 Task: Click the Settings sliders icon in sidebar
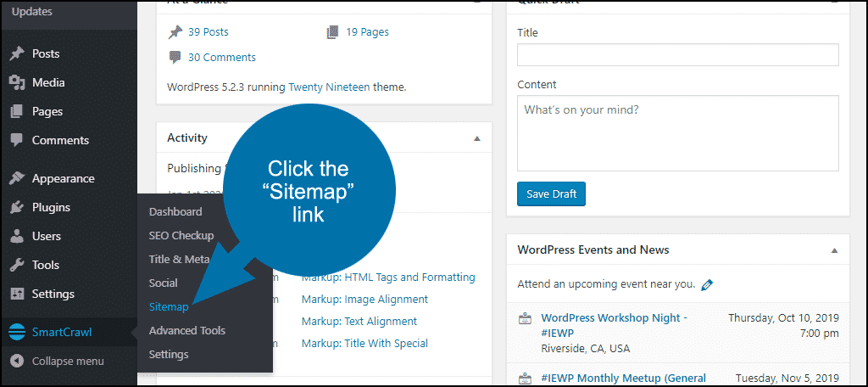pos(17,294)
